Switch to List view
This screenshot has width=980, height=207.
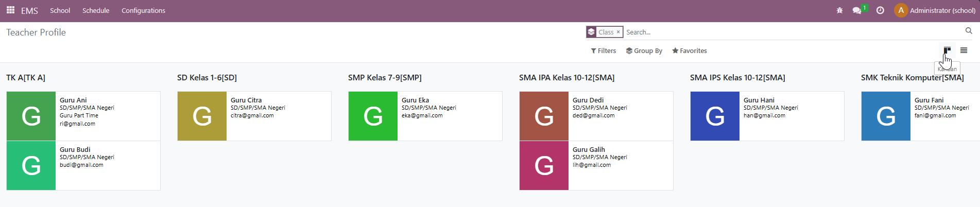(x=964, y=50)
